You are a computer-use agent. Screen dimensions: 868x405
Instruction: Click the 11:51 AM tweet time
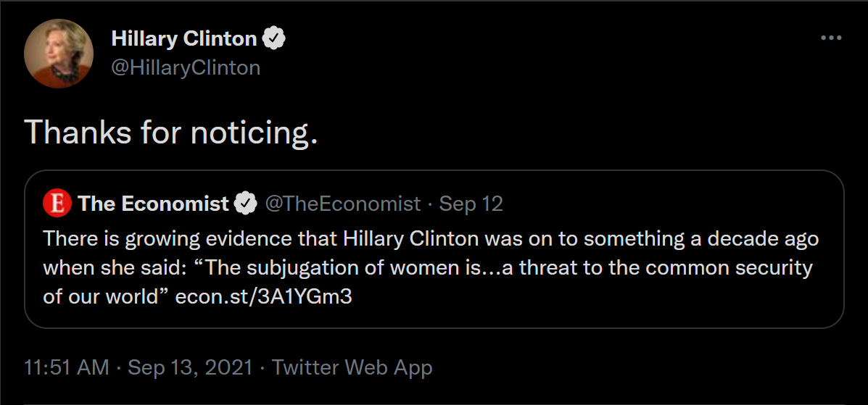67,367
